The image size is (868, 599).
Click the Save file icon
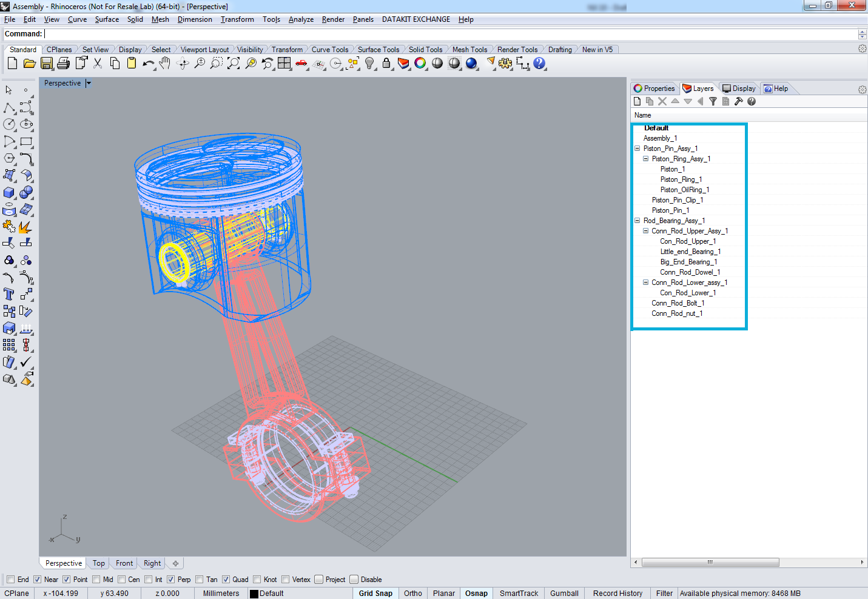pyautogui.click(x=46, y=63)
